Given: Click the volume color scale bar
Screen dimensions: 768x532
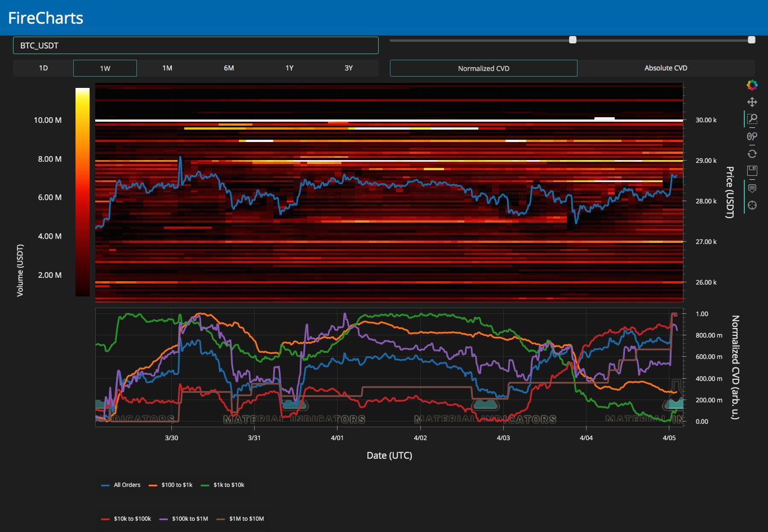Looking at the screenshot, I should 82,192.
